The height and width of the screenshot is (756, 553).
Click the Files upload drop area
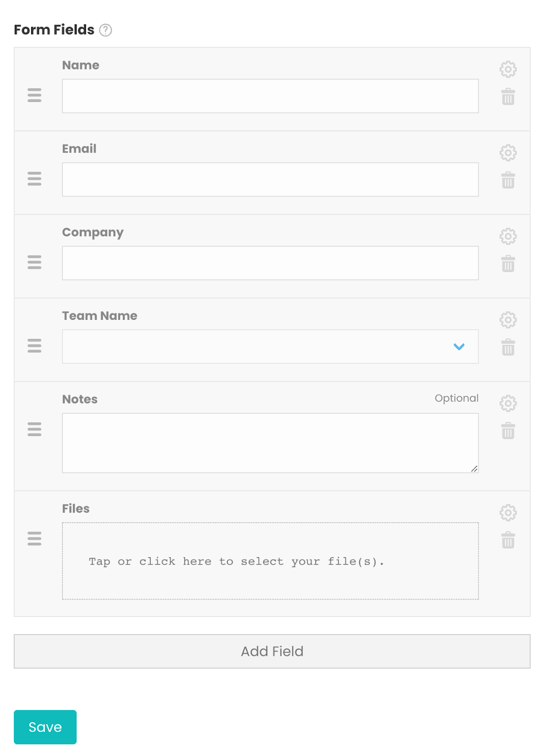click(x=270, y=561)
